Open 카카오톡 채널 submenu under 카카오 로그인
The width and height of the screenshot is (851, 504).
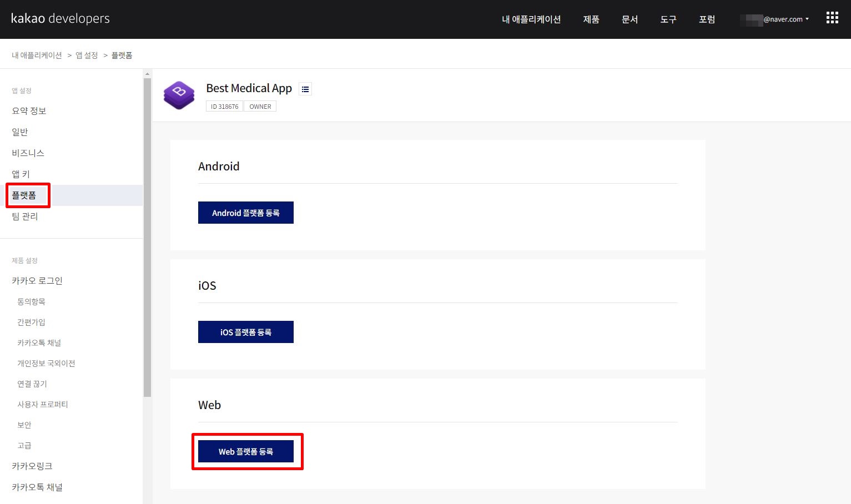coord(39,343)
